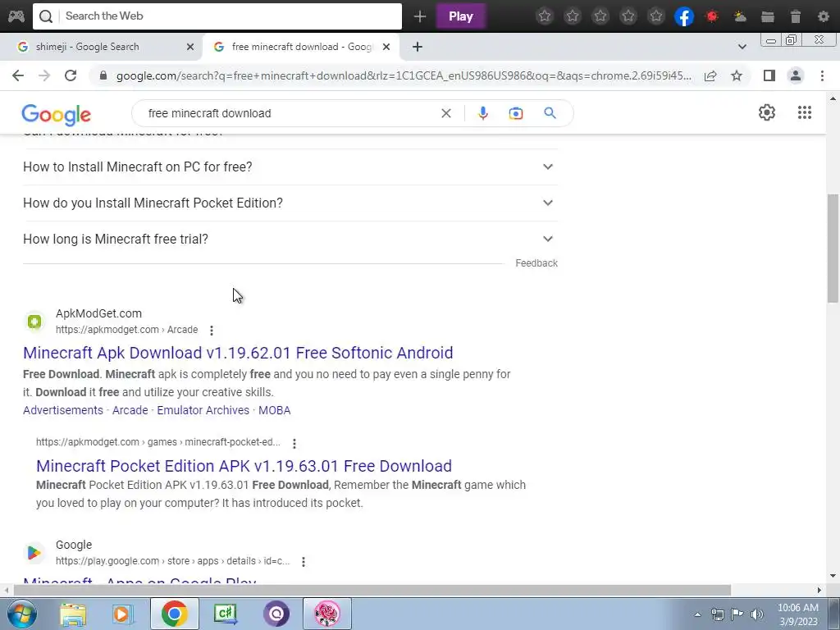The image size is (840, 630).
Task: Start voice search with microphone icon
Action: 483,113
